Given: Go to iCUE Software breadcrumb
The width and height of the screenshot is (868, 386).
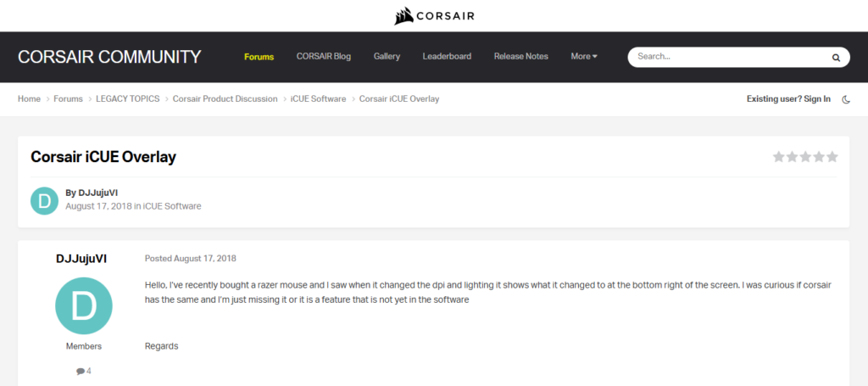Looking at the screenshot, I should [x=319, y=99].
